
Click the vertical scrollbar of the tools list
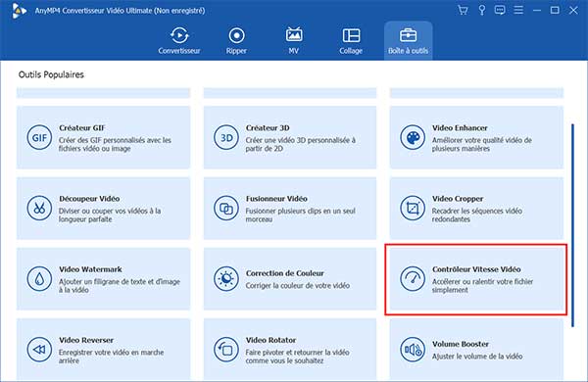click(x=572, y=225)
